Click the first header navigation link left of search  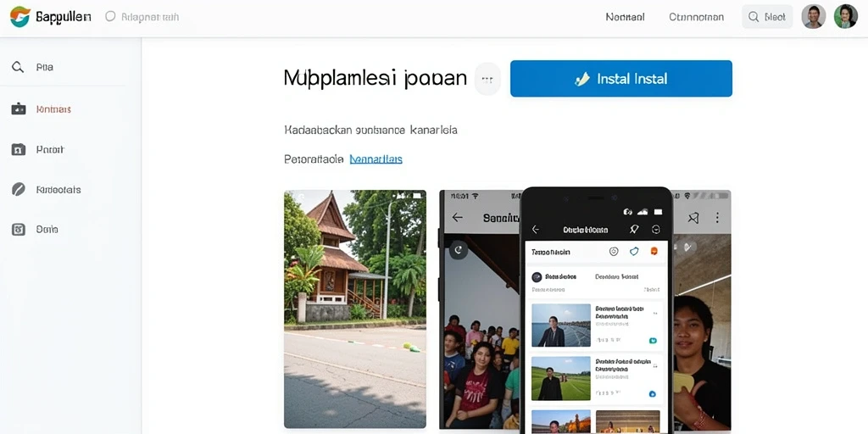(625, 17)
